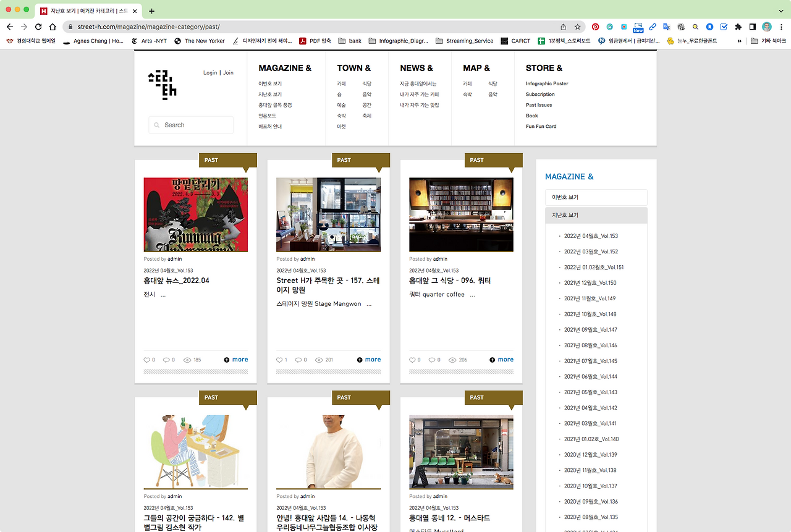The image size is (791, 532).
Task: Click more on the 홍대앞 뉴스_2022.04 card
Action: [236, 360]
